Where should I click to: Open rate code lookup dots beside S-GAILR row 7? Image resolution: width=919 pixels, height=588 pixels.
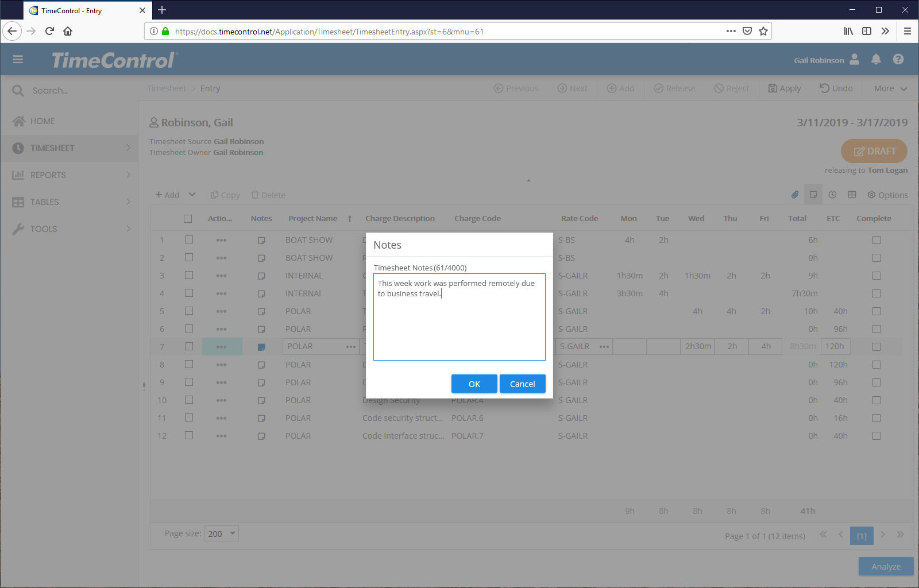[604, 347]
